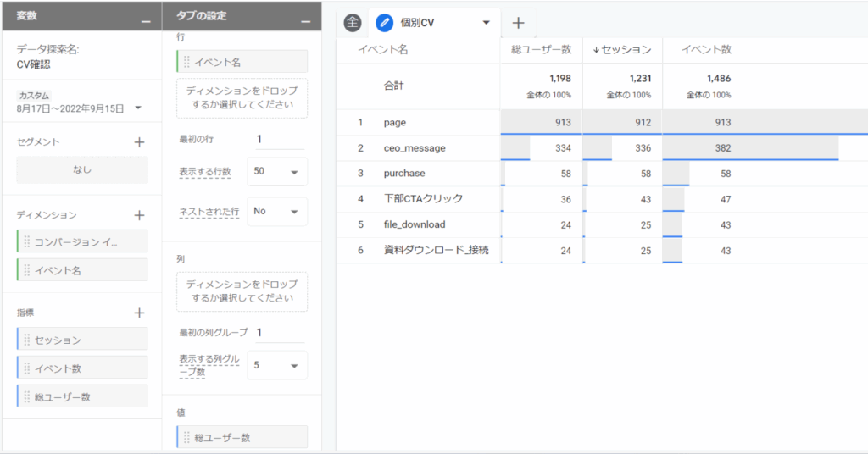
Task: Sort by イベント数 column header
Action: click(706, 50)
